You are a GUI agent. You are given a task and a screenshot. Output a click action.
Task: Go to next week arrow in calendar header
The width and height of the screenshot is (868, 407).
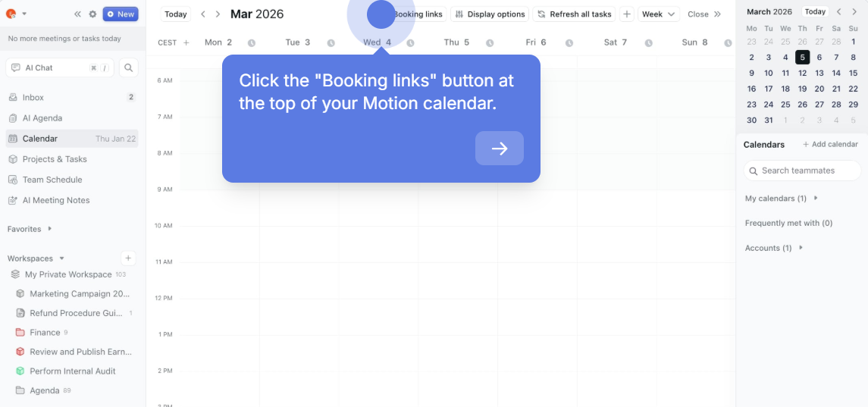[218, 14]
